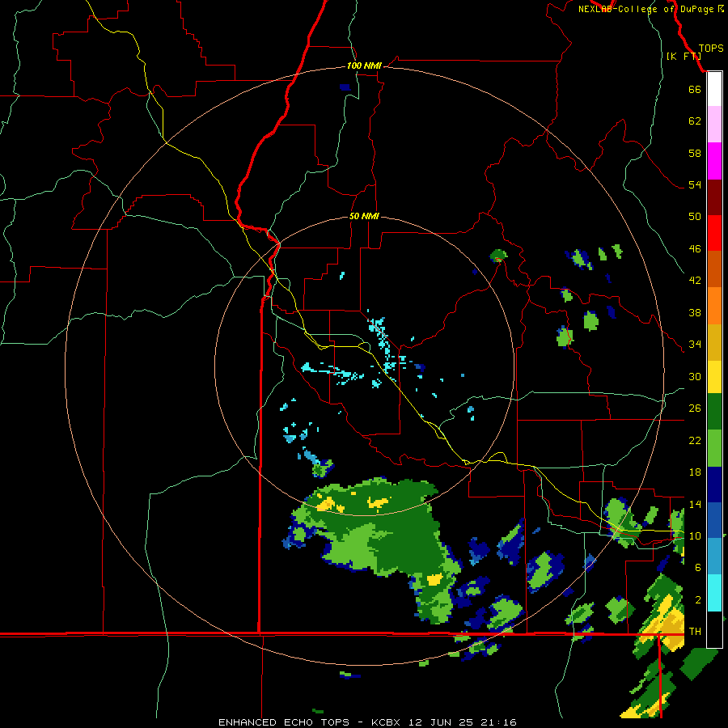
Task: Pick the magenta legend color block
Action: pyautogui.click(x=714, y=161)
